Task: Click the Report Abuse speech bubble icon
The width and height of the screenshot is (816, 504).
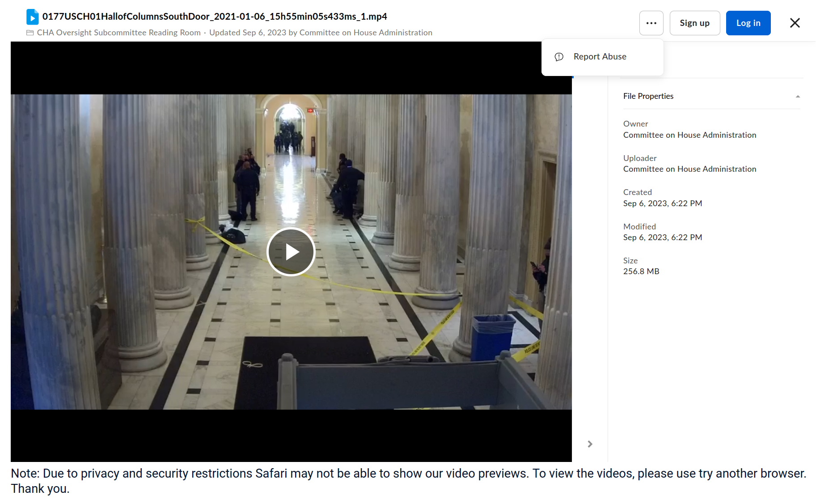Action: click(559, 57)
